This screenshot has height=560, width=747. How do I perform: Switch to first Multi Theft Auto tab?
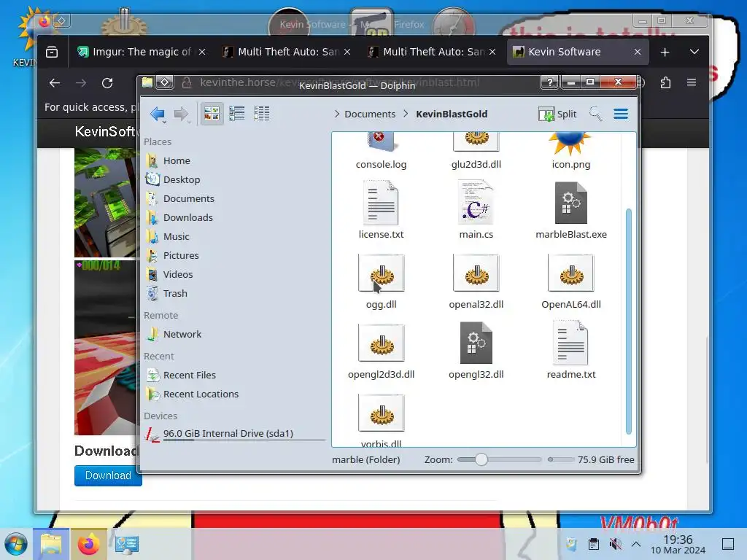[x=287, y=52]
